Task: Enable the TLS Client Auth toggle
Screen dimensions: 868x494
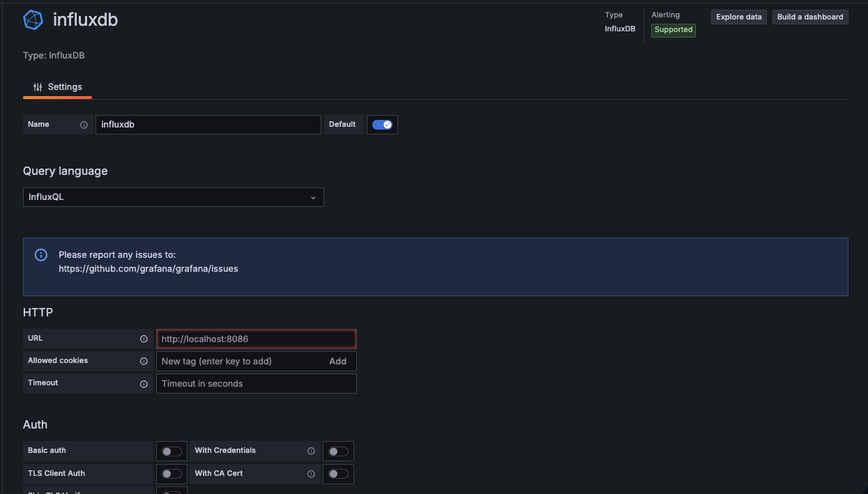Action: [x=172, y=474]
